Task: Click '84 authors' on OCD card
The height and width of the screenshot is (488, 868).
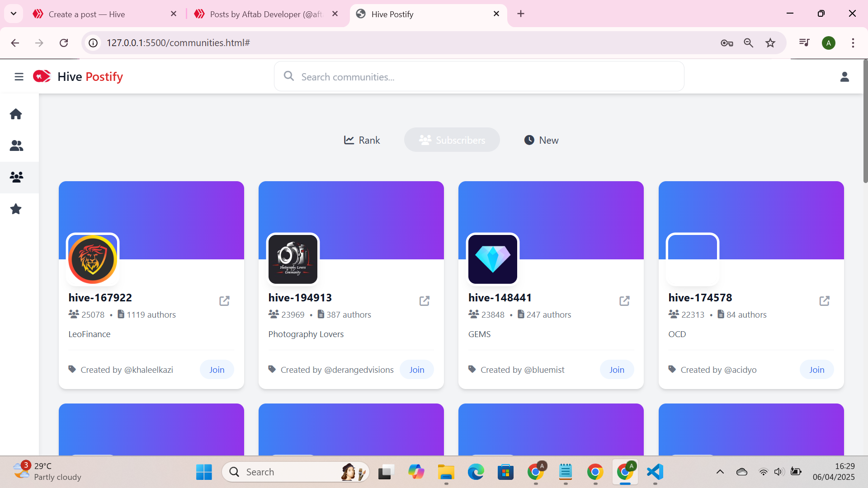Action: pyautogui.click(x=746, y=314)
